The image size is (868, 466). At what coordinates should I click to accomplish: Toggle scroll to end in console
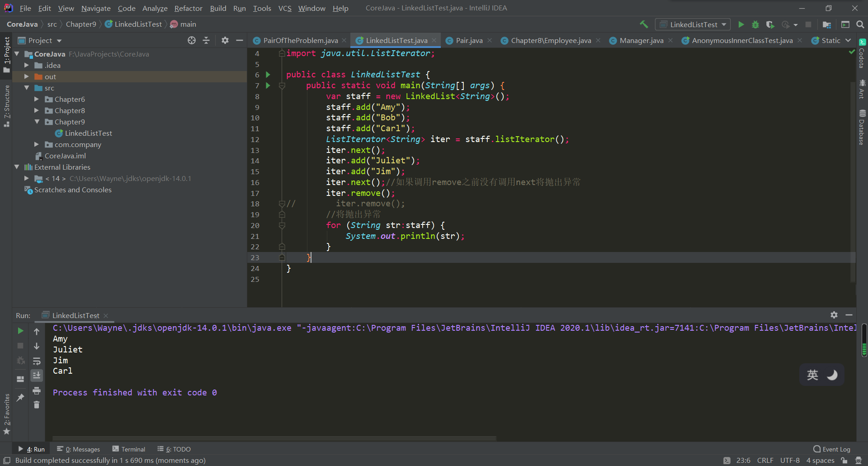click(x=37, y=376)
